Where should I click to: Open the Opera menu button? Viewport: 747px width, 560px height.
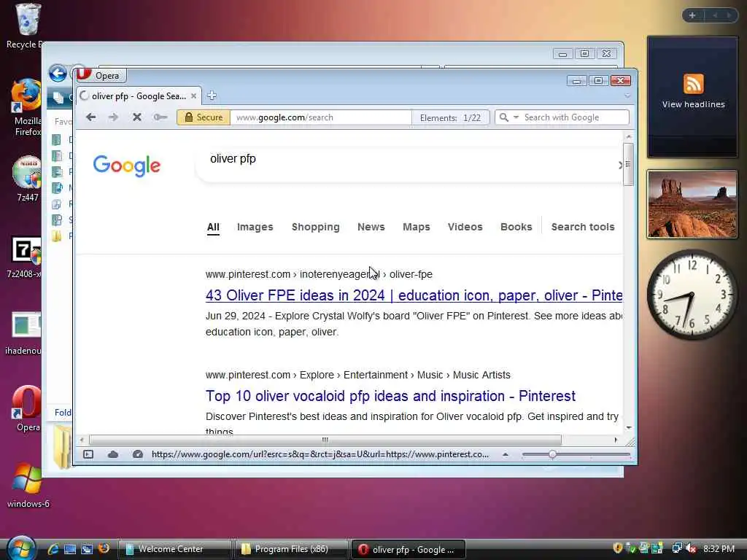click(101, 75)
